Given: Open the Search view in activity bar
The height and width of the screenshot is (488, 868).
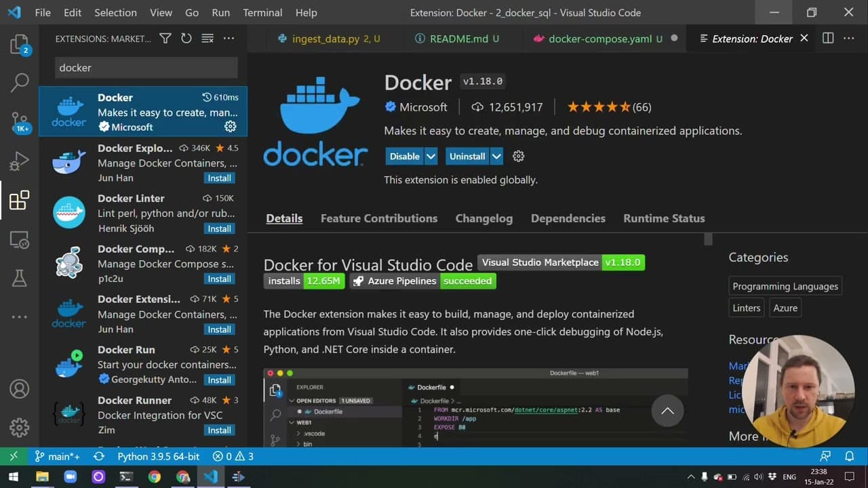Looking at the screenshot, I should 19,83.
